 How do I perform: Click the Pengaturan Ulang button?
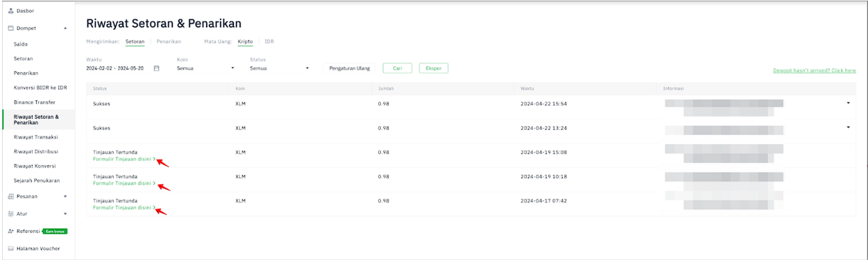350,68
